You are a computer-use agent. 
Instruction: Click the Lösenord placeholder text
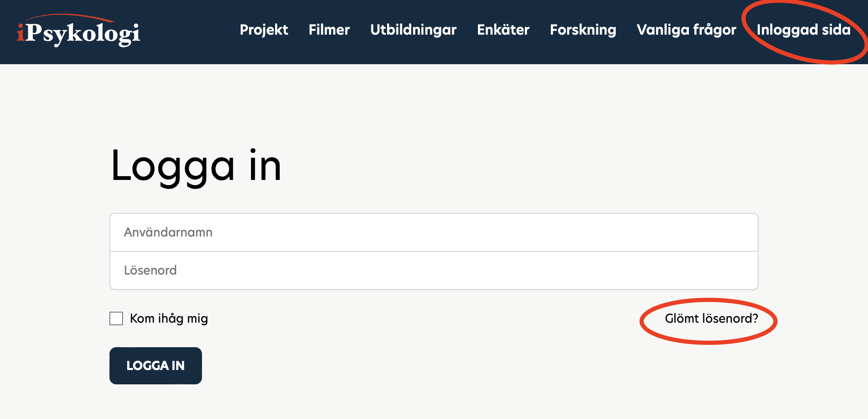[150, 270]
